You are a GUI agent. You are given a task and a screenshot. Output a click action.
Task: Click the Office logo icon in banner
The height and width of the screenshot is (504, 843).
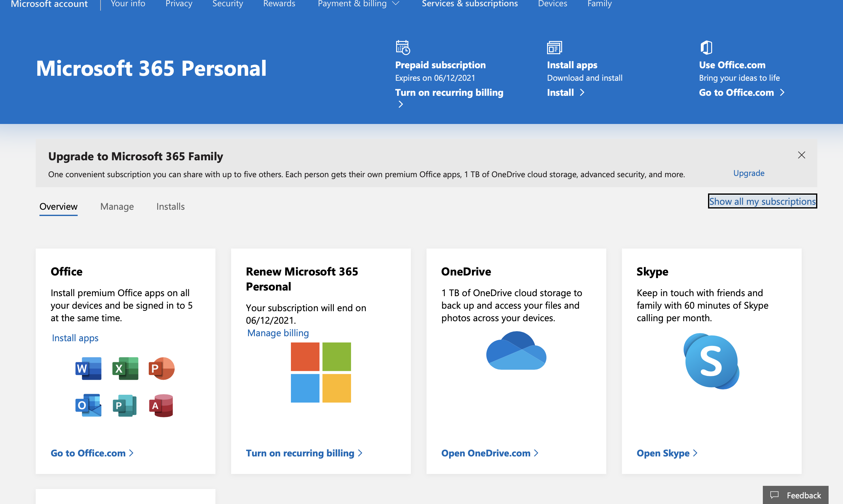point(706,47)
